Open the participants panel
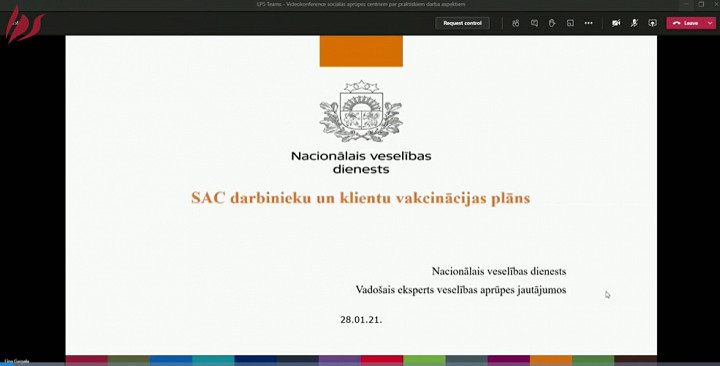 point(516,23)
